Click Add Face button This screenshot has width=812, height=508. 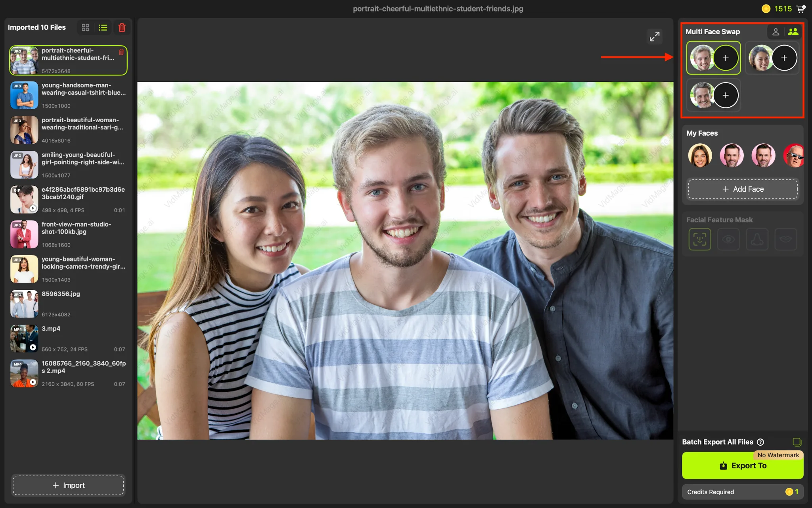(x=743, y=189)
